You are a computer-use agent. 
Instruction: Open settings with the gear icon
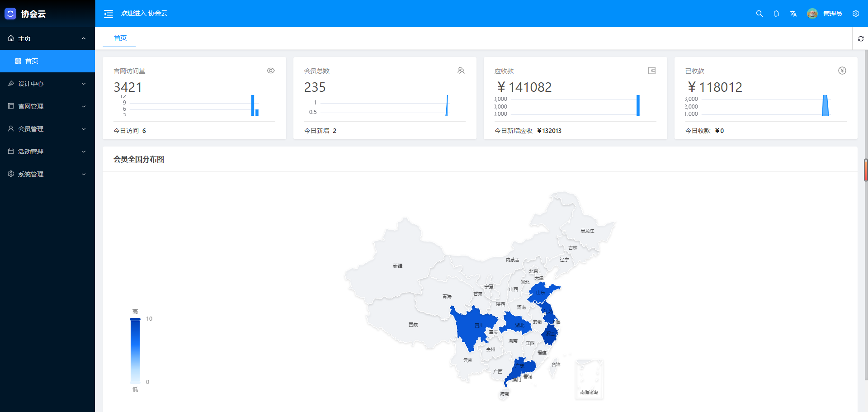coord(856,14)
